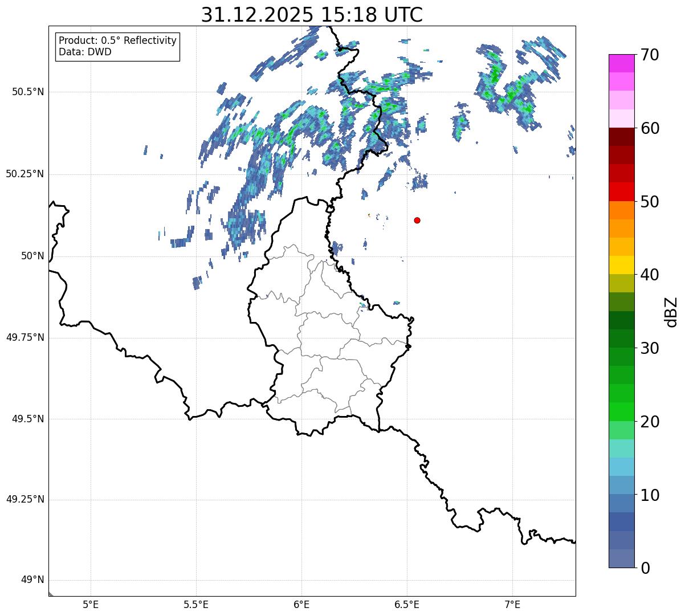Click the 7°E longitude label
Image resolution: width=685 pixels, height=616 pixels.
pyautogui.click(x=512, y=604)
